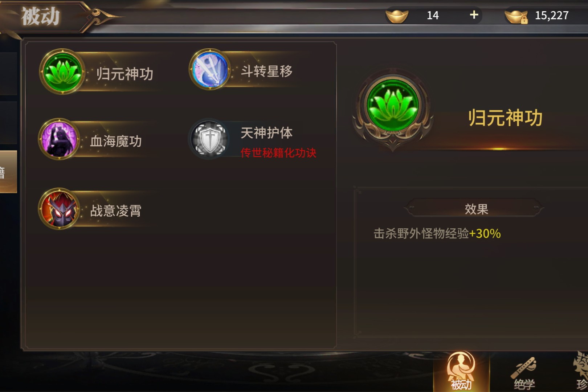Click the 被动 title banner at top left

(x=40, y=17)
